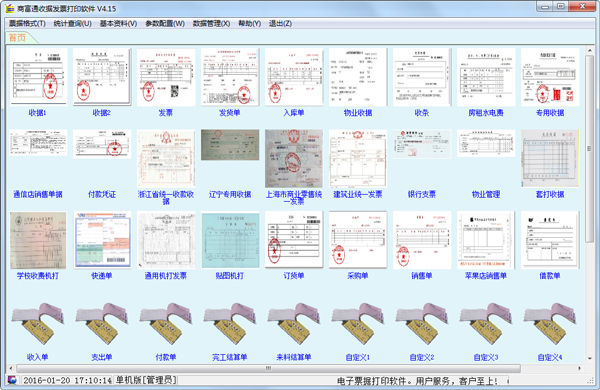Image resolution: width=600 pixels, height=390 pixels.
Task: Click the 退出(Z) menu item
Action: click(280, 23)
